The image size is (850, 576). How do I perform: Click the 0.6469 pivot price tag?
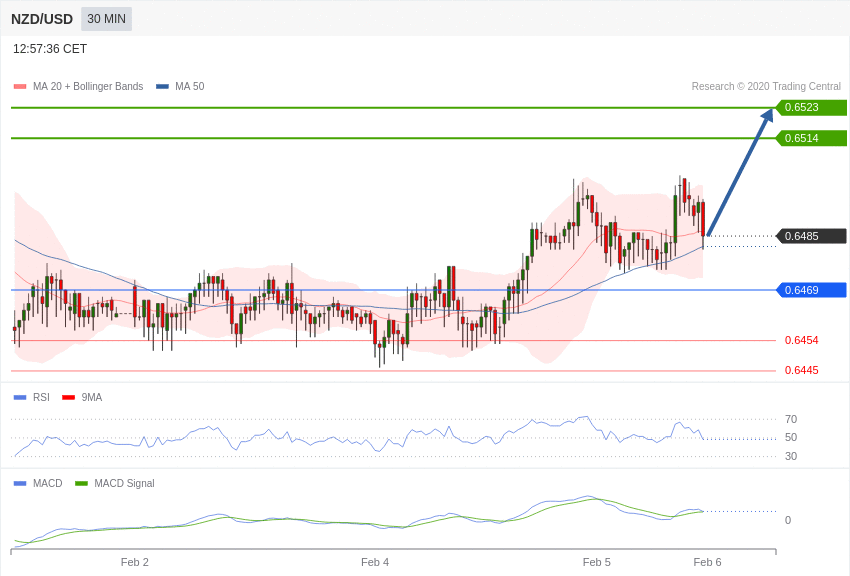(x=810, y=290)
